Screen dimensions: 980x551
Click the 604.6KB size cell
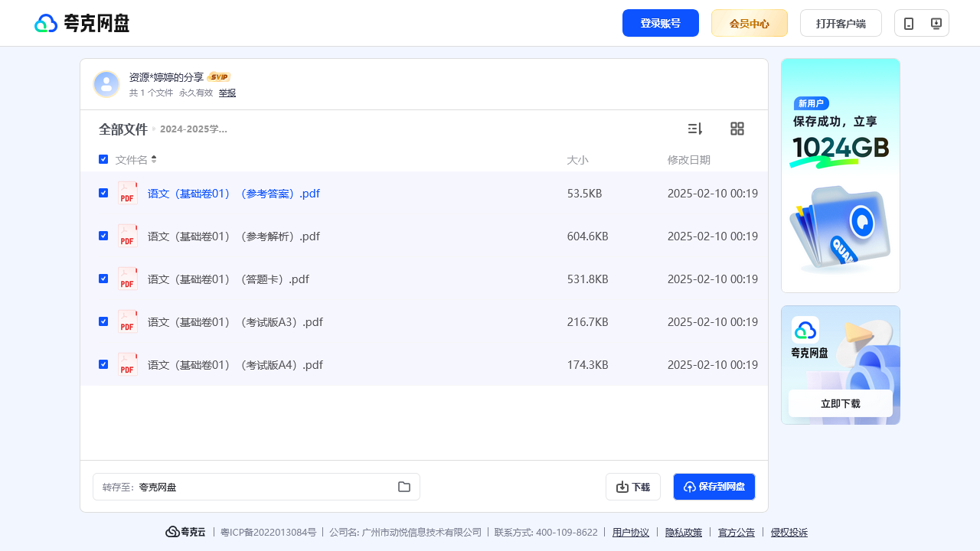588,236
